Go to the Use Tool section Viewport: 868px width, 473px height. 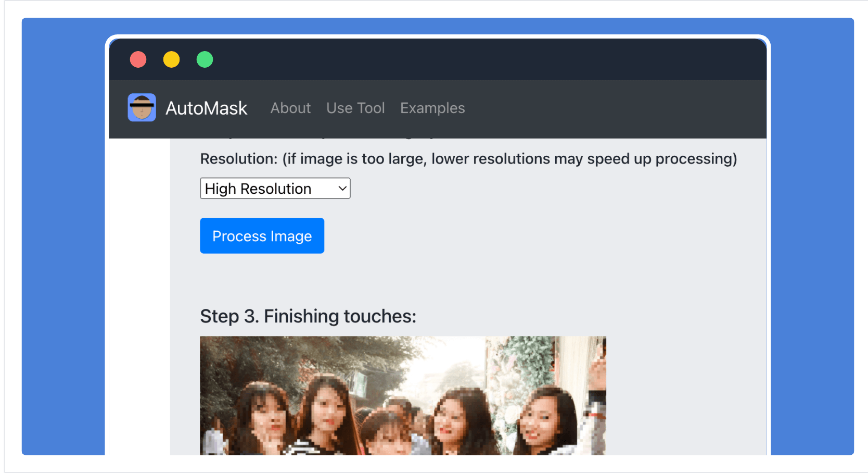point(355,108)
